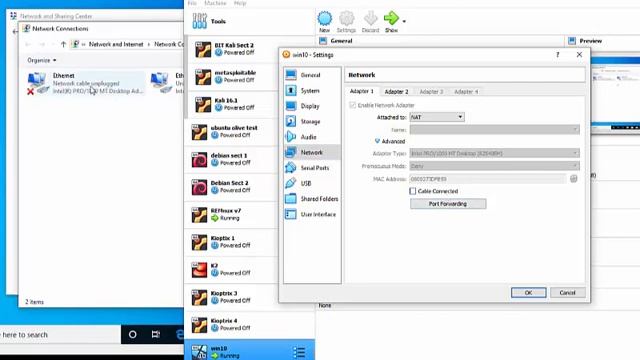Screen dimensions: 640x360
Task: Click OK in win10 Settings dialog
Action: pyautogui.click(x=529, y=293)
